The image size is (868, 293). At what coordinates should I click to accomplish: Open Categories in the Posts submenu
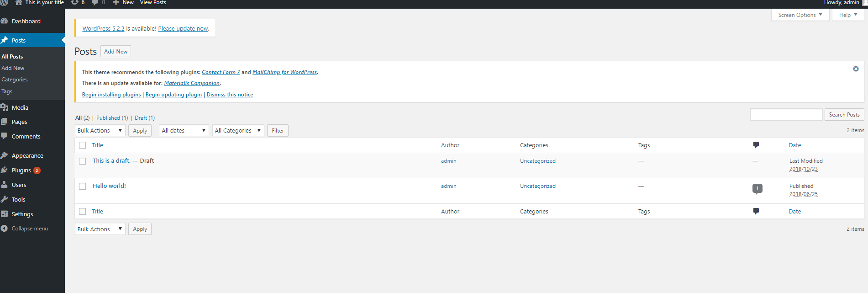pyautogui.click(x=15, y=80)
